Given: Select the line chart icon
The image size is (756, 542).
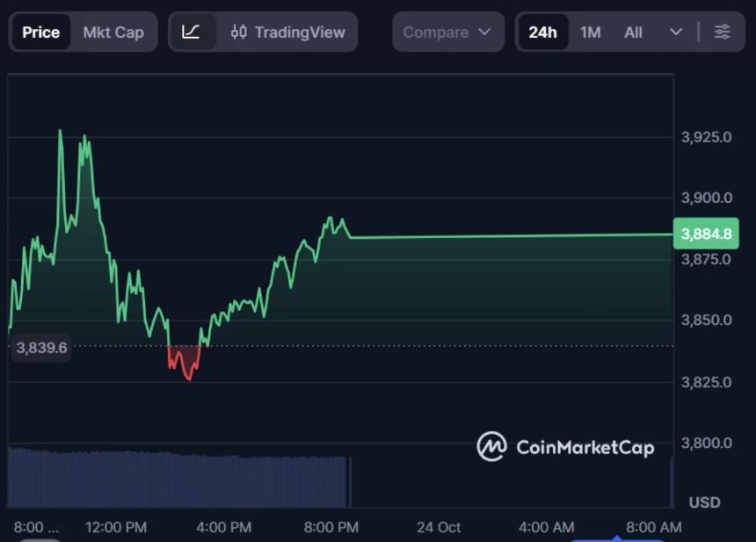Looking at the screenshot, I should coord(193,32).
